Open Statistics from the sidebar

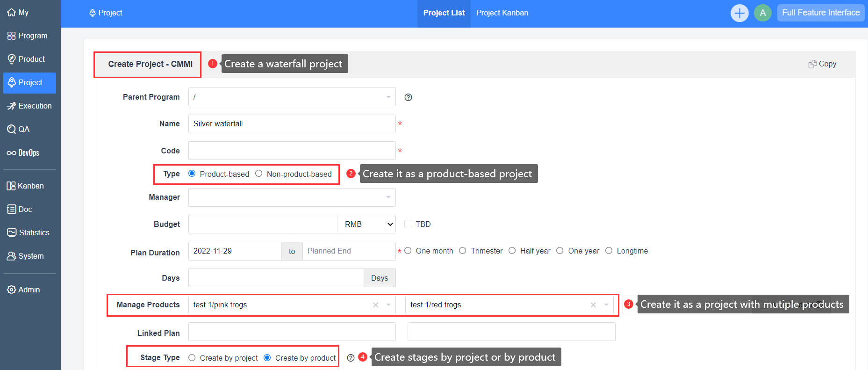click(28, 232)
